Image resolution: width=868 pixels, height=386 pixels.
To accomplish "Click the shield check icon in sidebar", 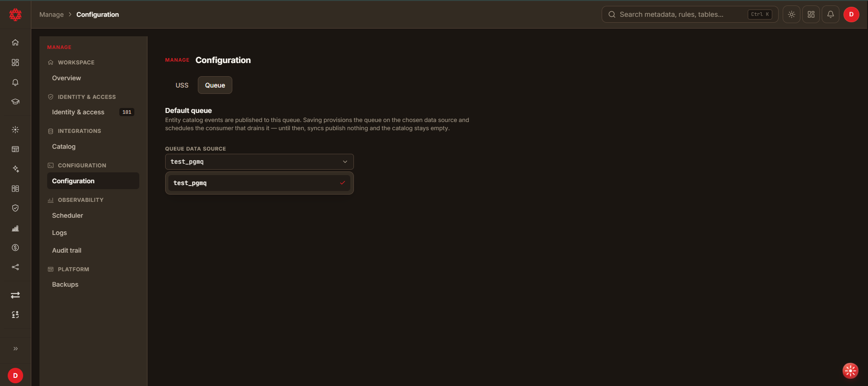I will point(15,208).
